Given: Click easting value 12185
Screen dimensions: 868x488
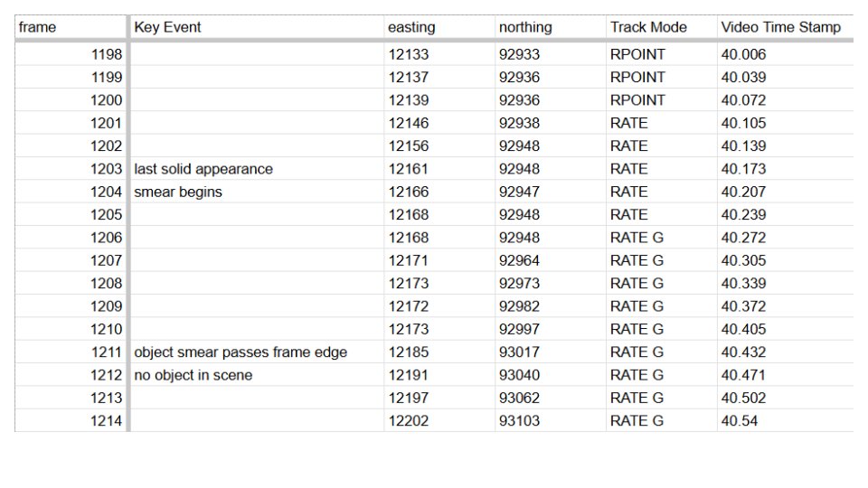Looking at the screenshot, I should click(x=439, y=352).
